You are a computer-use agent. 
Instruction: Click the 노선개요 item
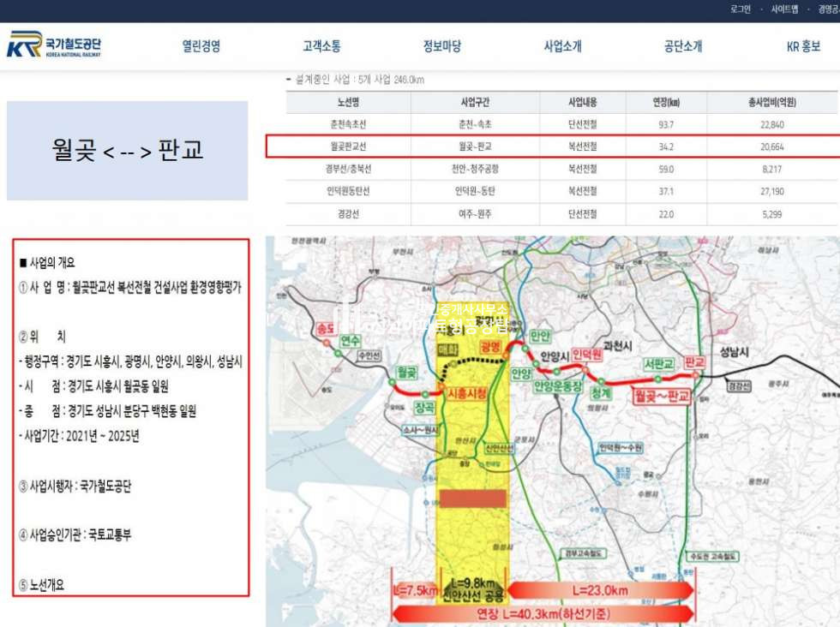coord(41,585)
